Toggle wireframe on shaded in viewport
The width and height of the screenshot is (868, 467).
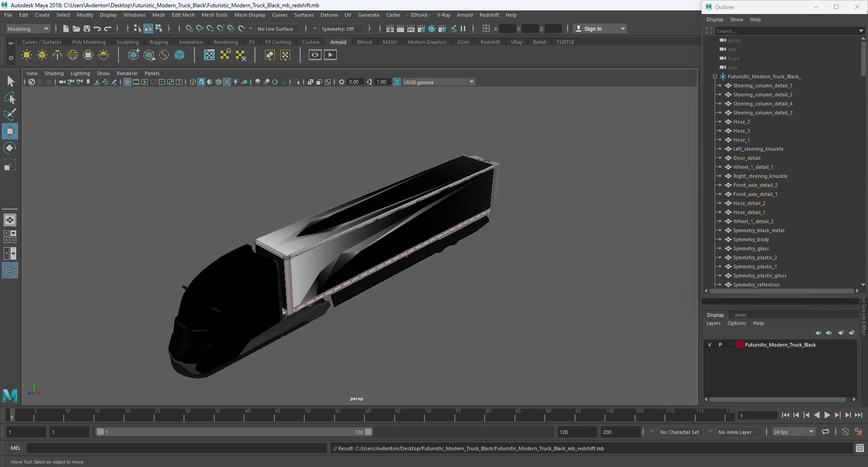(219, 82)
